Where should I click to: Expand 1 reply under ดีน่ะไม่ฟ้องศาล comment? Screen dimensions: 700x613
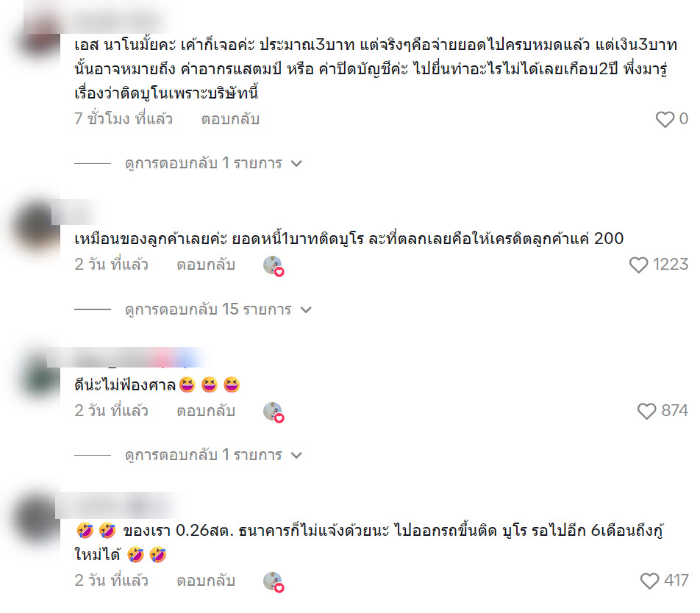pyautogui.click(x=213, y=456)
